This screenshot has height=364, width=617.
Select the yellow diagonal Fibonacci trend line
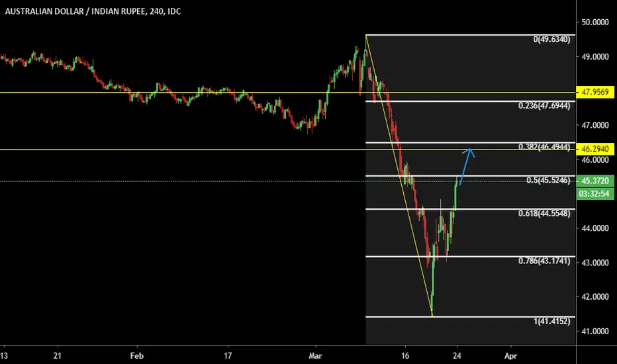[x=399, y=175]
